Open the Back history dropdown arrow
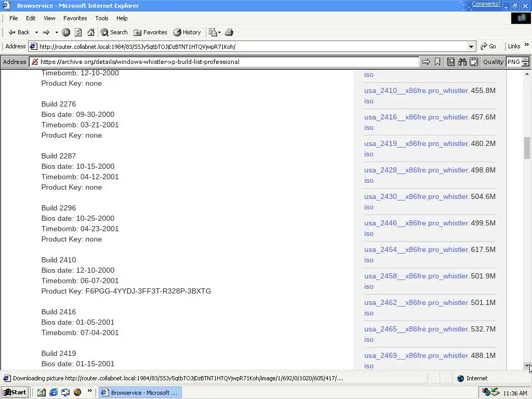 coord(36,32)
